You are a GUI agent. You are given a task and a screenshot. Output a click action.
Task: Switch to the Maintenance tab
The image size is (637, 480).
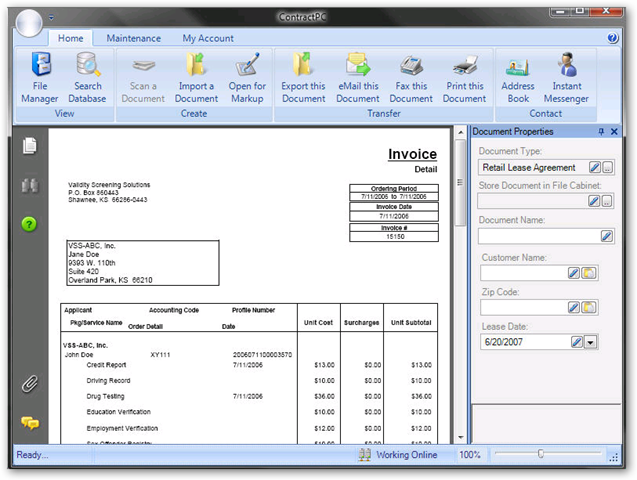(x=133, y=38)
